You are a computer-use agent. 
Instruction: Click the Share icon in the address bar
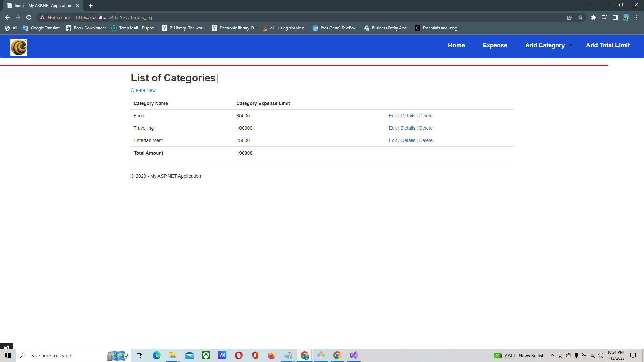(x=569, y=17)
